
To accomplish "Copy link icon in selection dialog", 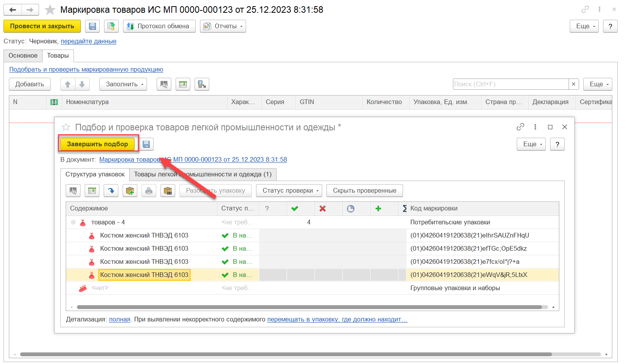I will [x=521, y=127].
